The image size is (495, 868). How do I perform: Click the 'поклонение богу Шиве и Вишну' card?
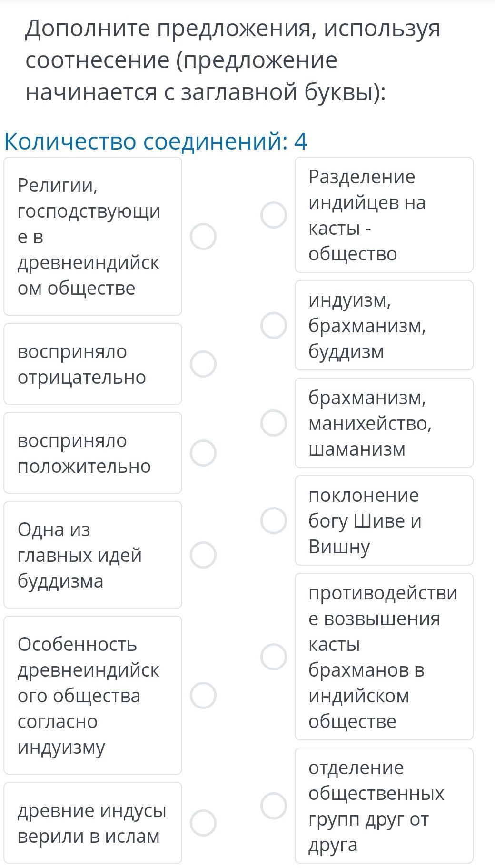click(384, 520)
